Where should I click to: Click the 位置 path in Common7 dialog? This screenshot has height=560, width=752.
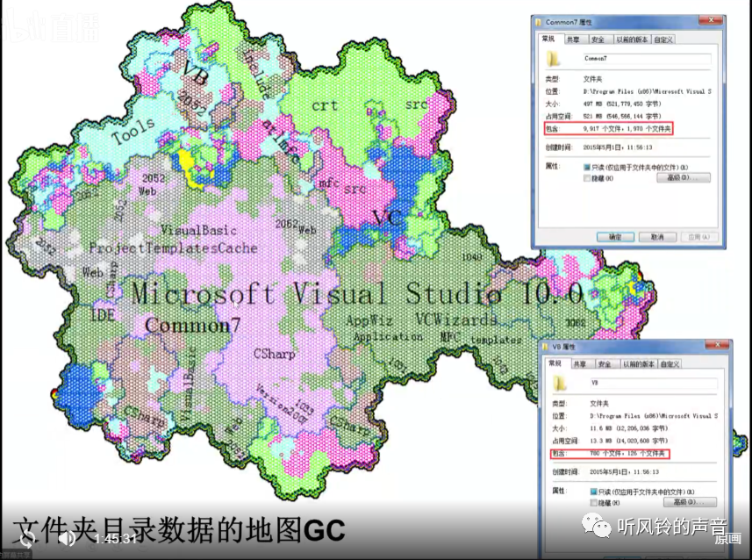click(x=647, y=91)
